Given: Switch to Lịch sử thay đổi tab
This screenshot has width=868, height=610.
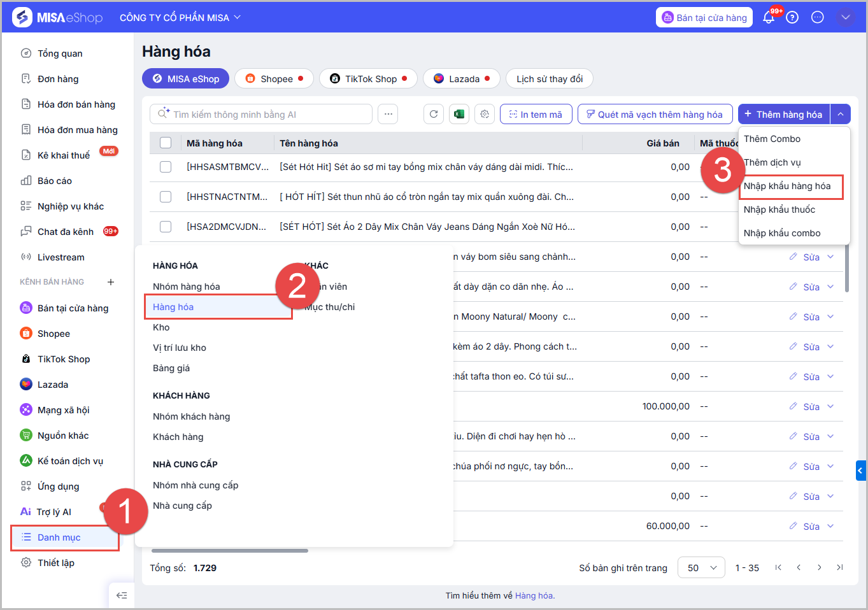Looking at the screenshot, I should [x=550, y=78].
